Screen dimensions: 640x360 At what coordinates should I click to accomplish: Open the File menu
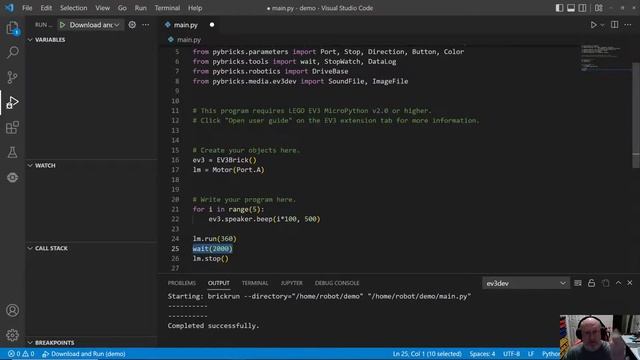click(27, 8)
